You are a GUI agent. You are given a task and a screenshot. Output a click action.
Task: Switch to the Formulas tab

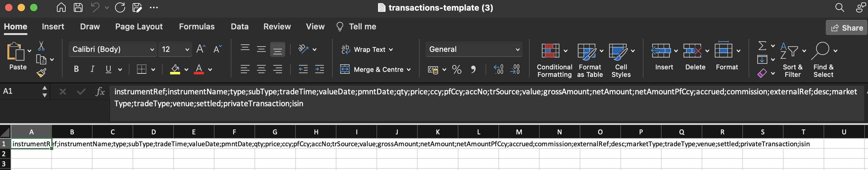click(197, 27)
